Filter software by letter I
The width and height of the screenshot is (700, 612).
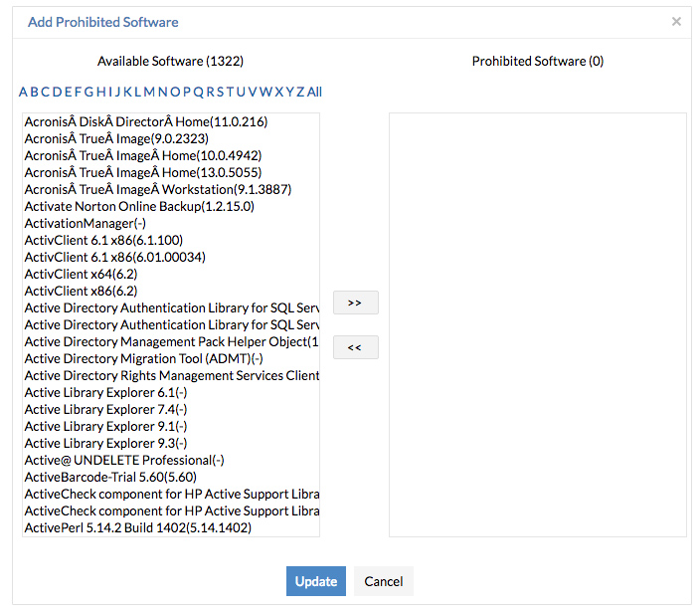(x=110, y=92)
